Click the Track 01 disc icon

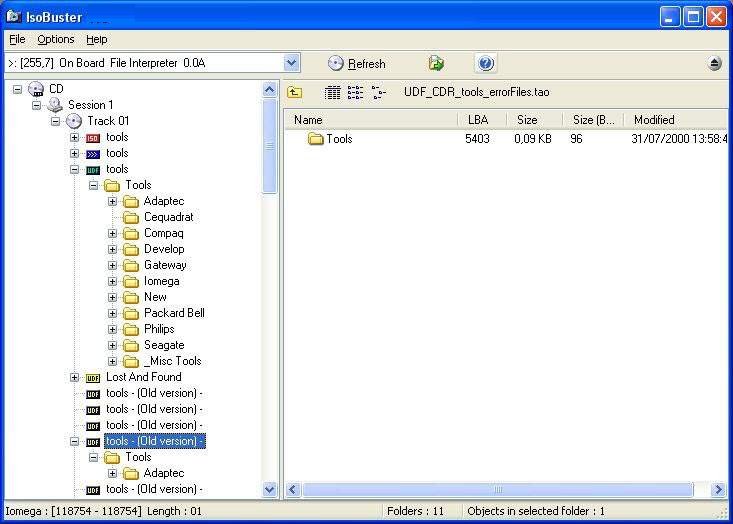point(74,121)
